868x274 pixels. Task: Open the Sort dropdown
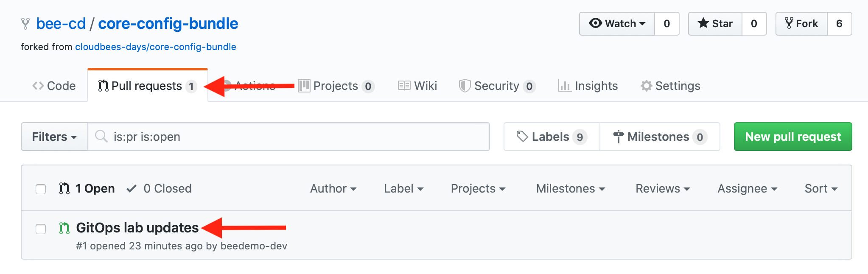pyautogui.click(x=821, y=188)
